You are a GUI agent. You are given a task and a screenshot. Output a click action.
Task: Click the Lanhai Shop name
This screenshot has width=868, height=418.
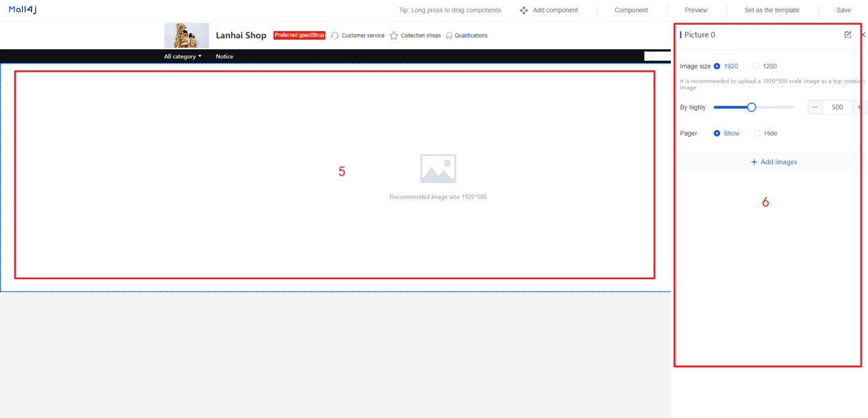(241, 36)
